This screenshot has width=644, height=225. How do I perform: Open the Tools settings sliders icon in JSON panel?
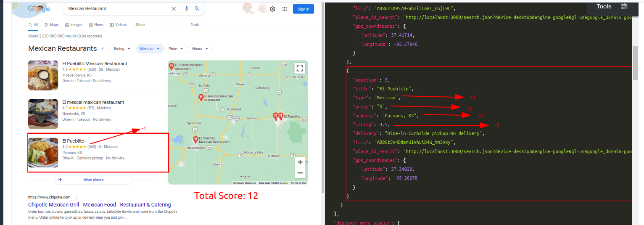624,6
